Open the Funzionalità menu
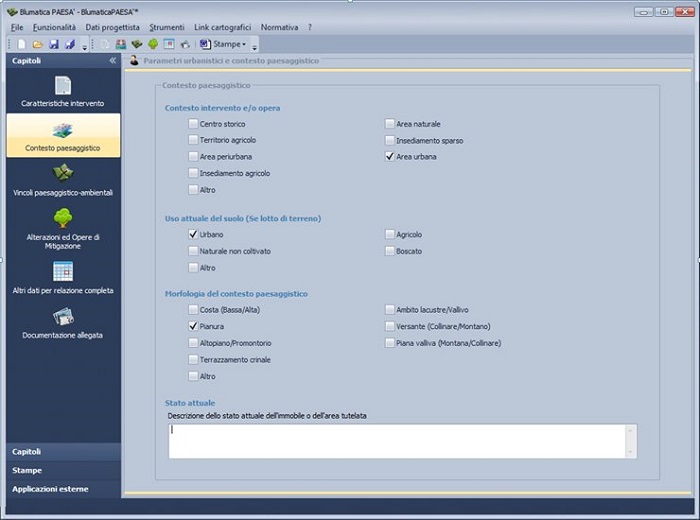Image resolution: width=700 pixels, height=520 pixels. click(x=57, y=27)
